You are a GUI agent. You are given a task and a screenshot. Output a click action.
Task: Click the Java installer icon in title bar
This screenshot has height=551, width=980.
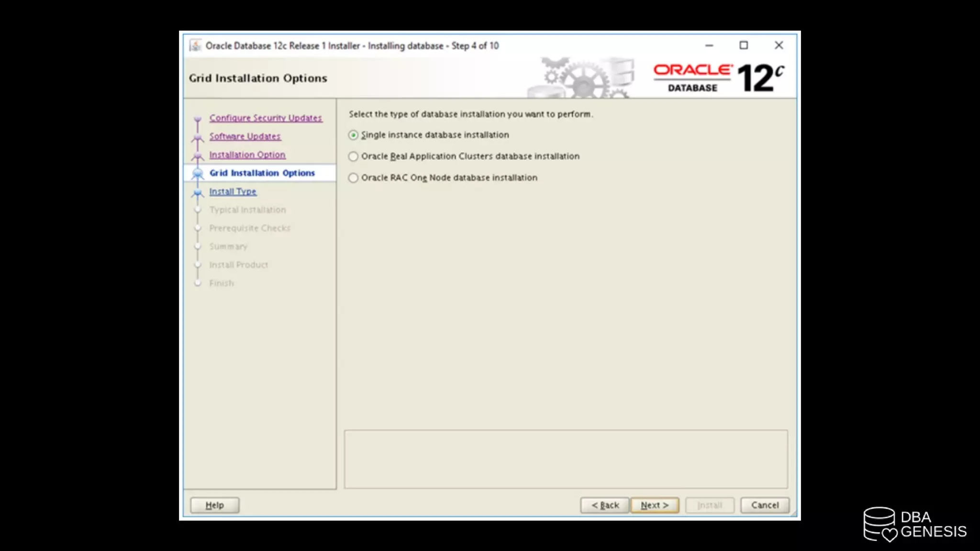(x=195, y=45)
